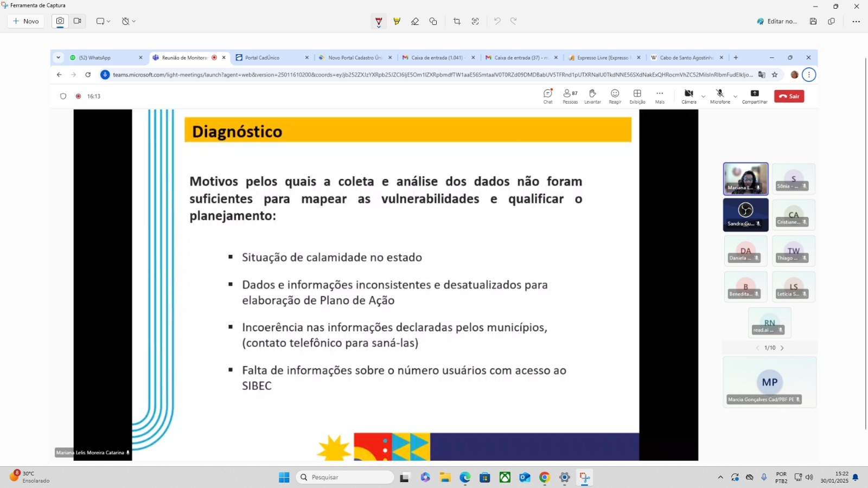This screenshot has height=488, width=868.
Task: Copy the capture to the clipboard
Action: coord(831,21)
